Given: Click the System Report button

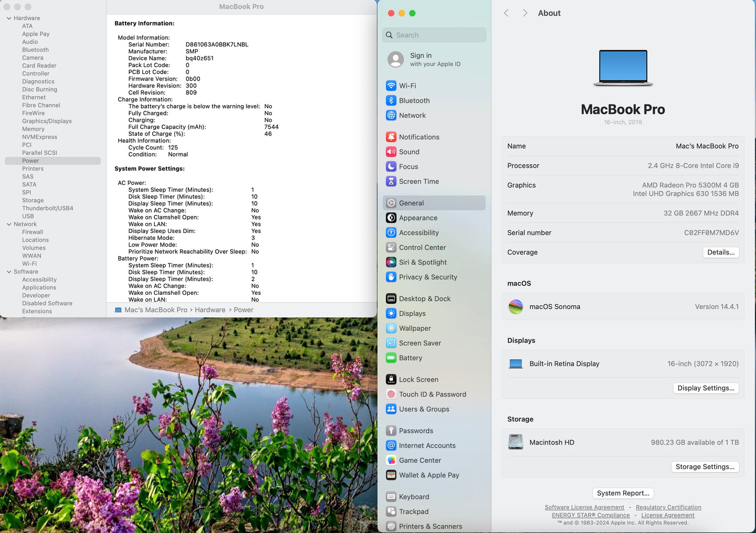Looking at the screenshot, I should tap(623, 493).
